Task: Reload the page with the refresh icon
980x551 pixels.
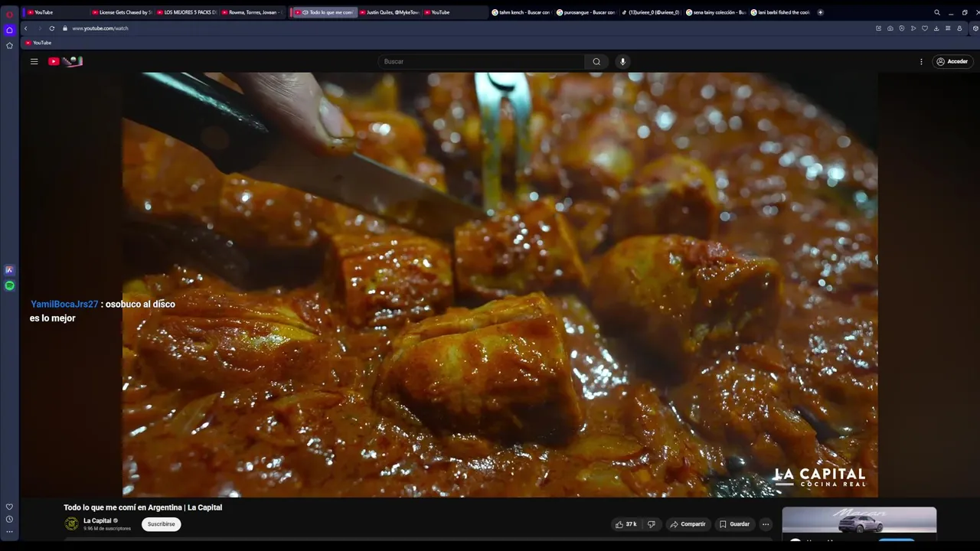Action: point(51,28)
